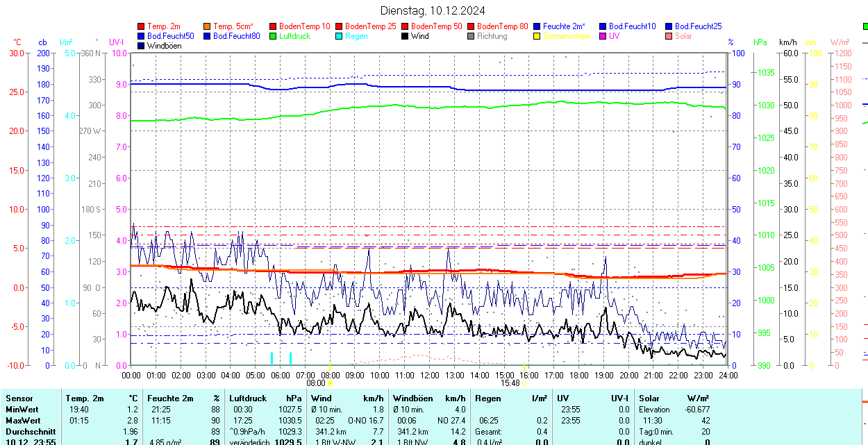Click the MaxWert row label
This screenshot has width=868, height=445.
[x=24, y=421]
